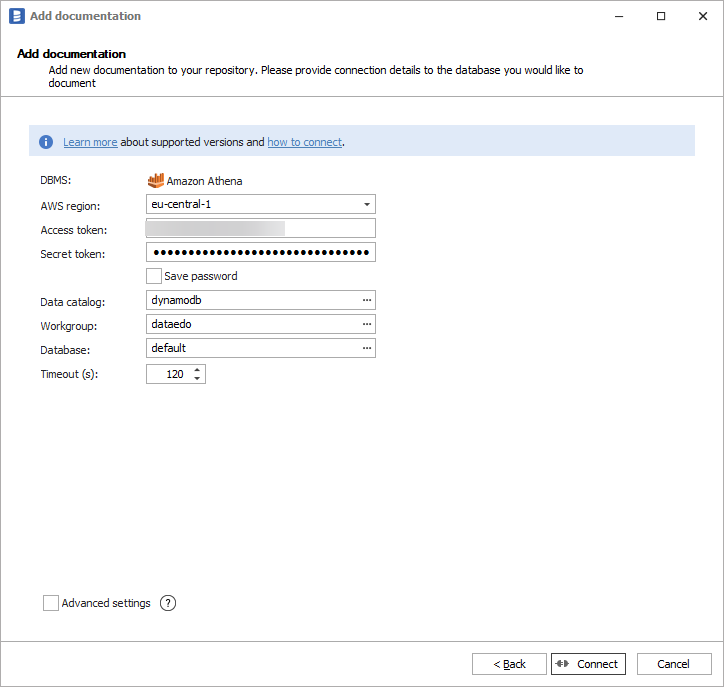Open the Learn more link
The height and width of the screenshot is (687, 724).
(x=90, y=142)
